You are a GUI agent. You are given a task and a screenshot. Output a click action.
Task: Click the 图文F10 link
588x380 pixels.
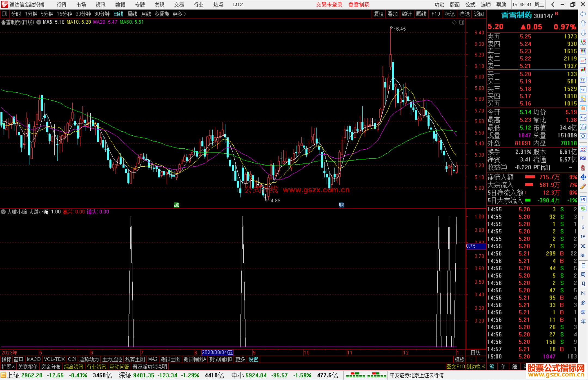click(x=456, y=367)
